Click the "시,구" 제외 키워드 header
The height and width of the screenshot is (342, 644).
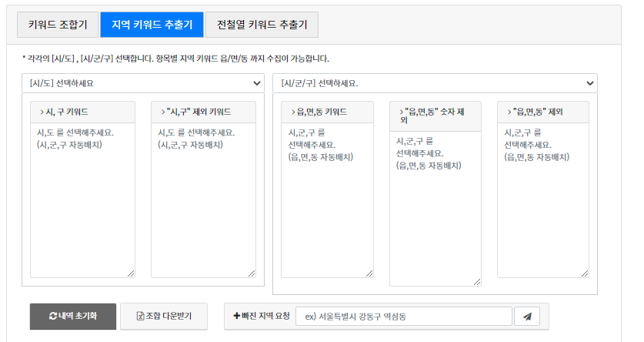203,112
